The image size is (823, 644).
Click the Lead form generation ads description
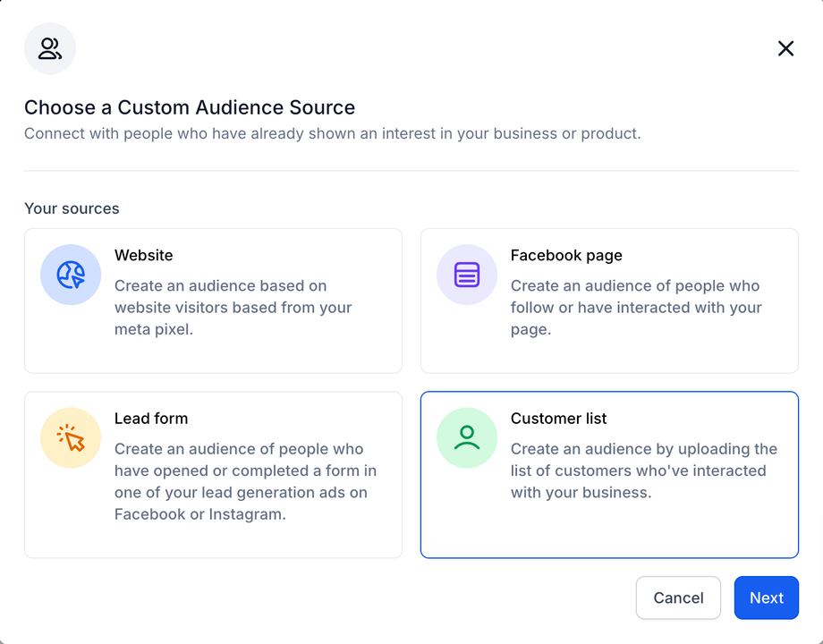[246, 481]
